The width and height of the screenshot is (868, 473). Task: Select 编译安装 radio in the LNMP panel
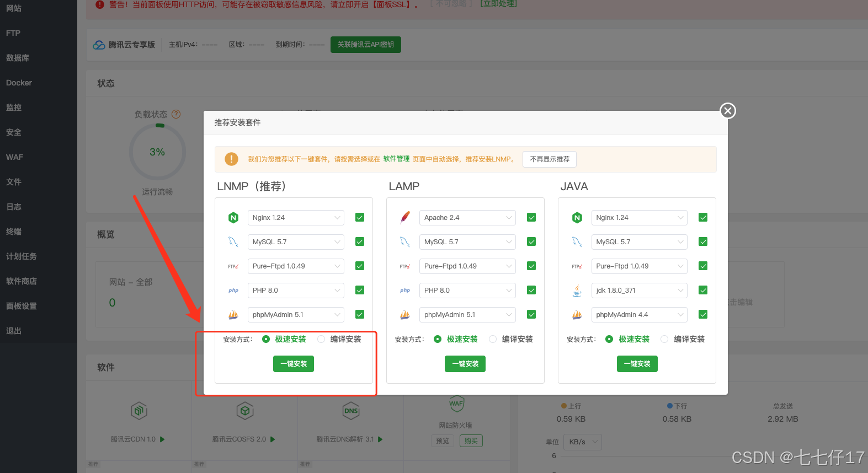point(321,339)
